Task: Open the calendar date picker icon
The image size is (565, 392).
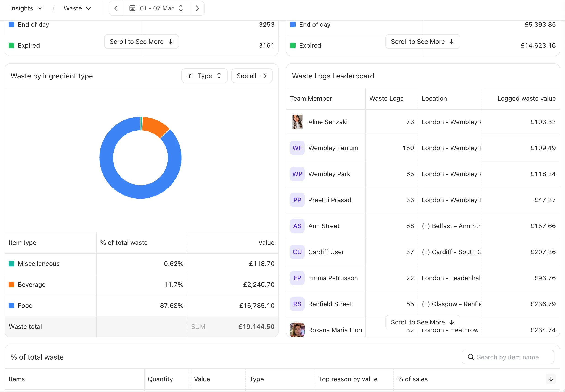Action: point(132,8)
